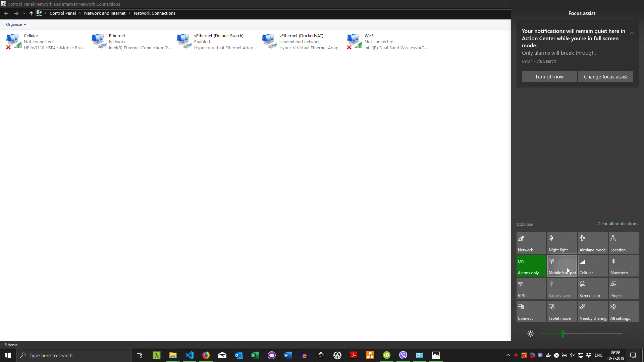Viewport: 644px width, 362px height.
Task: Toggle Airplane mode quick action
Action: coord(592,243)
